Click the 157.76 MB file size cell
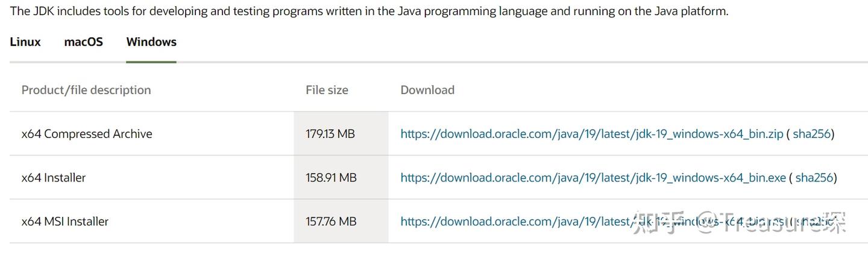The image size is (868, 258). pyautogui.click(x=331, y=222)
